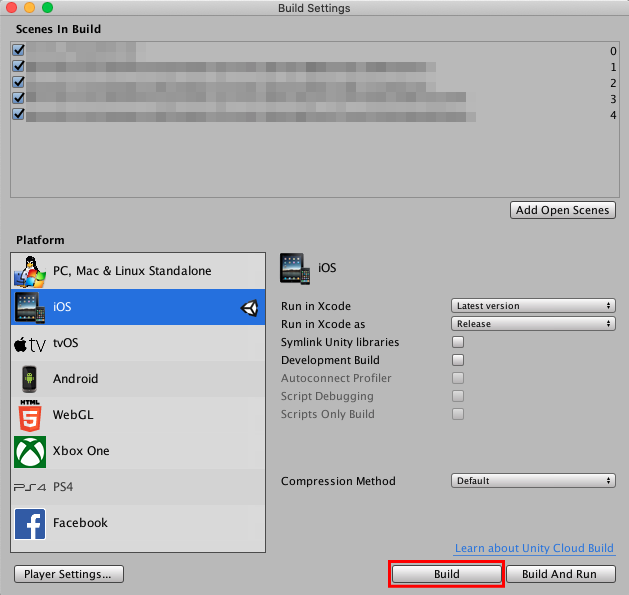Click the Xbox One logo icon
Image resolution: width=629 pixels, height=595 pixels.
[30, 452]
